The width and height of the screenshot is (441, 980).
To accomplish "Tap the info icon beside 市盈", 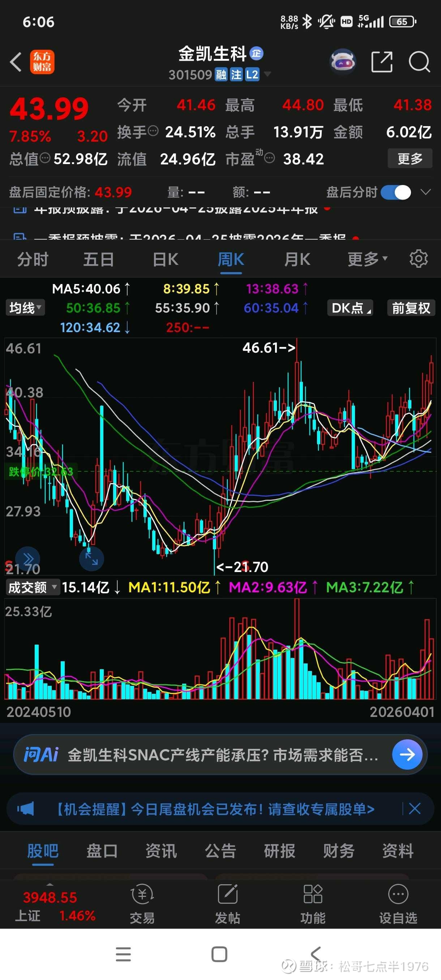I will coord(269,158).
